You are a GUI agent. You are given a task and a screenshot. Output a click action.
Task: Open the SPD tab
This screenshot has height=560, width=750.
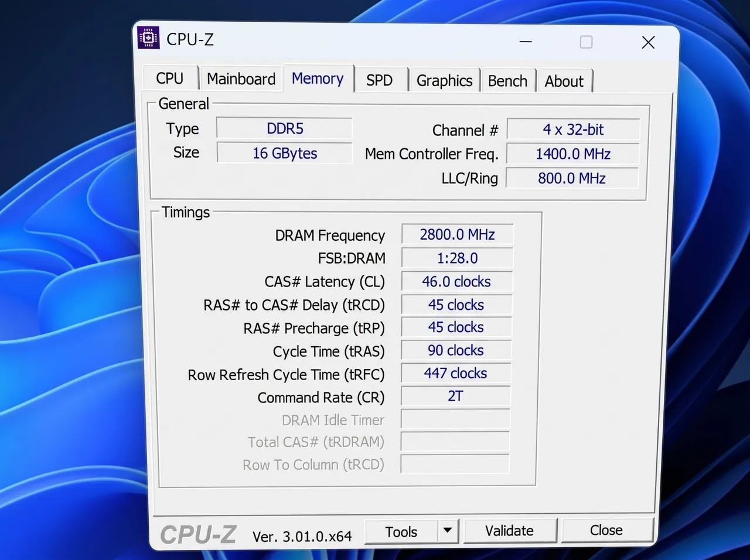pos(380,80)
